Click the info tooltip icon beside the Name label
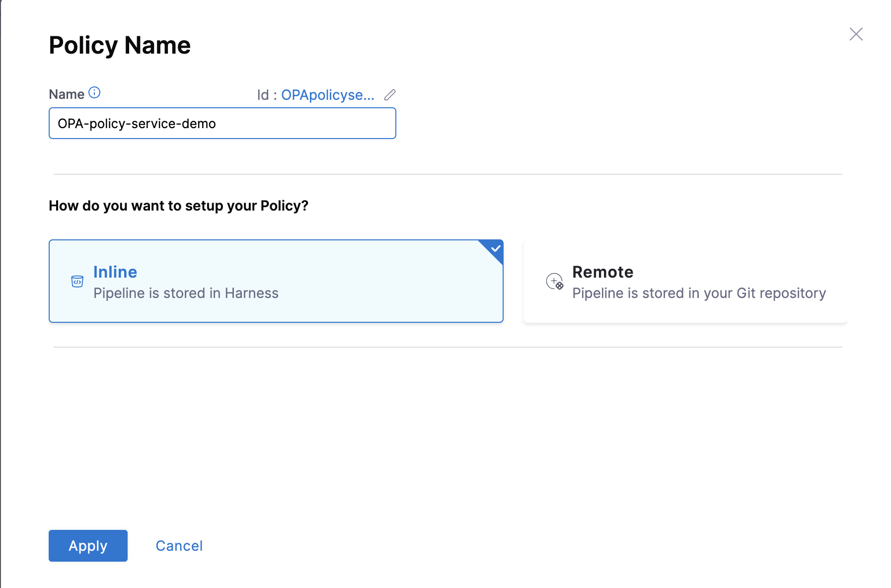This screenshot has width=891, height=588. click(95, 92)
